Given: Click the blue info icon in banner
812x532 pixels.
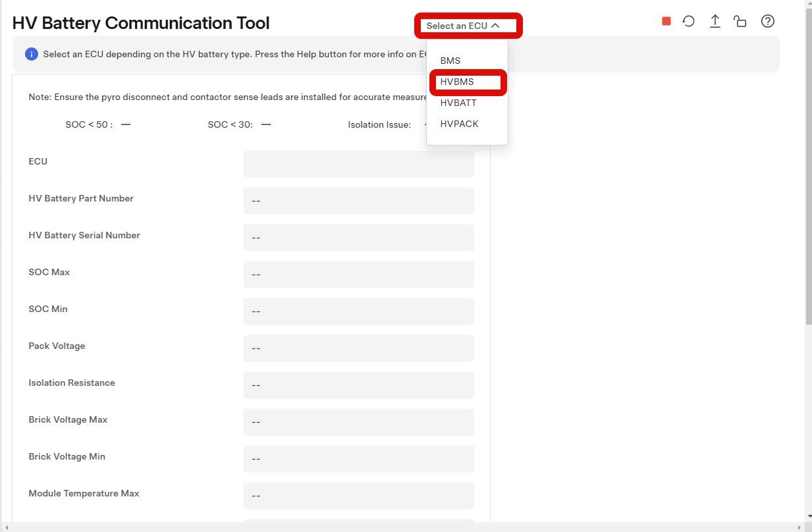Looking at the screenshot, I should click(31, 54).
